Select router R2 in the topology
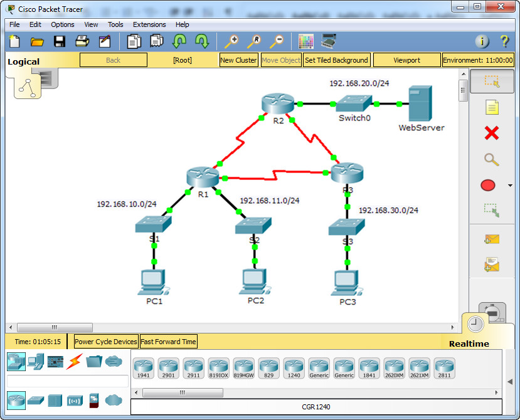 (x=278, y=103)
